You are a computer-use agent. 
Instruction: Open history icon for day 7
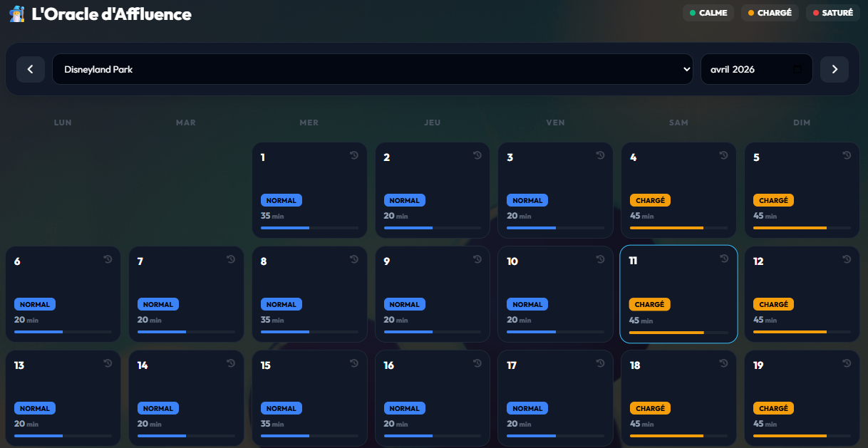(x=231, y=259)
